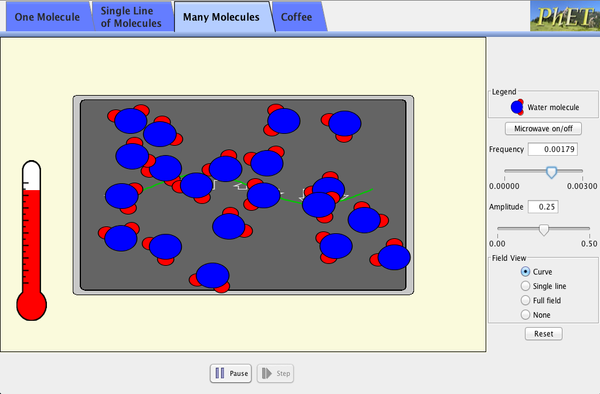Select the Single line field view
This screenshot has width=600, height=394.
[x=543, y=286]
